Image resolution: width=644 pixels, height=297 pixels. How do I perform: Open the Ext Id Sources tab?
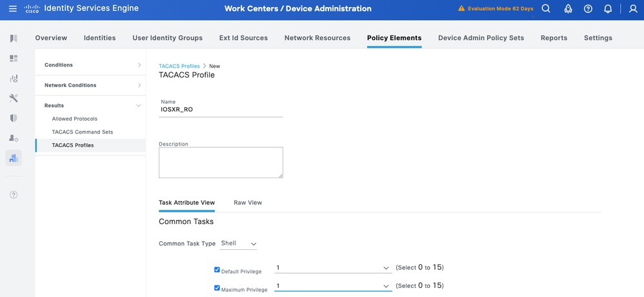(x=243, y=38)
